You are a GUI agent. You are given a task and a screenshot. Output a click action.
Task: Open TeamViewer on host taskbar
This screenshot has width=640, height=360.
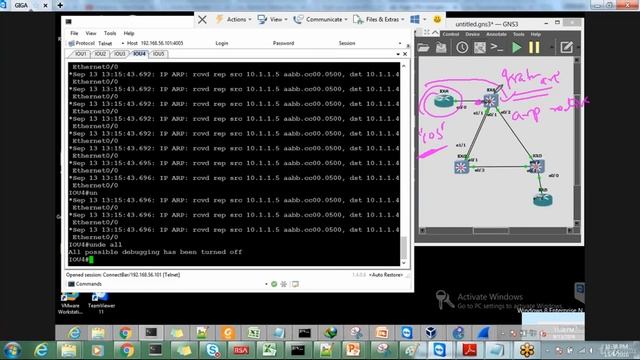pyautogui.click(x=440, y=350)
